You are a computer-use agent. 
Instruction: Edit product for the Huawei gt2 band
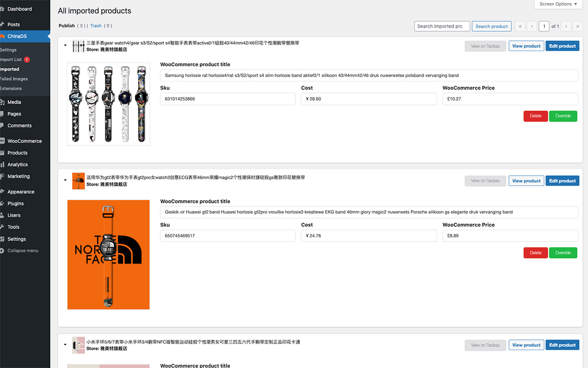pyautogui.click(x=562, y=180)
